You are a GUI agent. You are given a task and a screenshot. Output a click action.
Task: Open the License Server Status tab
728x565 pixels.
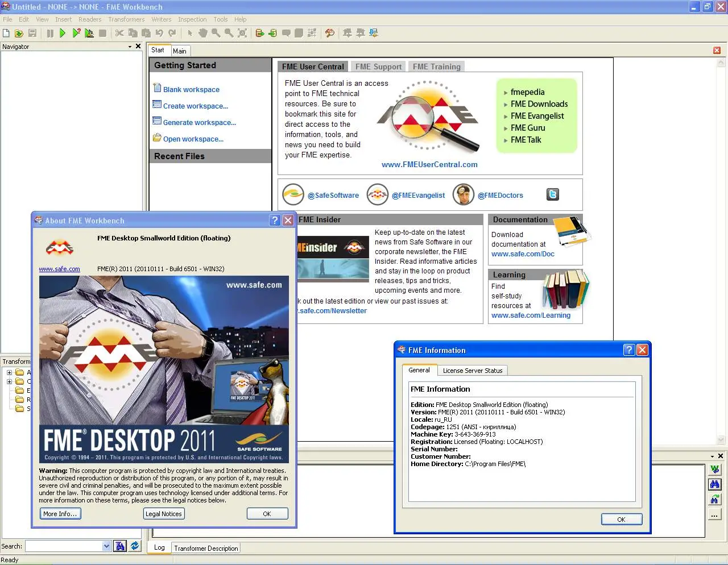tap(473, 371)
